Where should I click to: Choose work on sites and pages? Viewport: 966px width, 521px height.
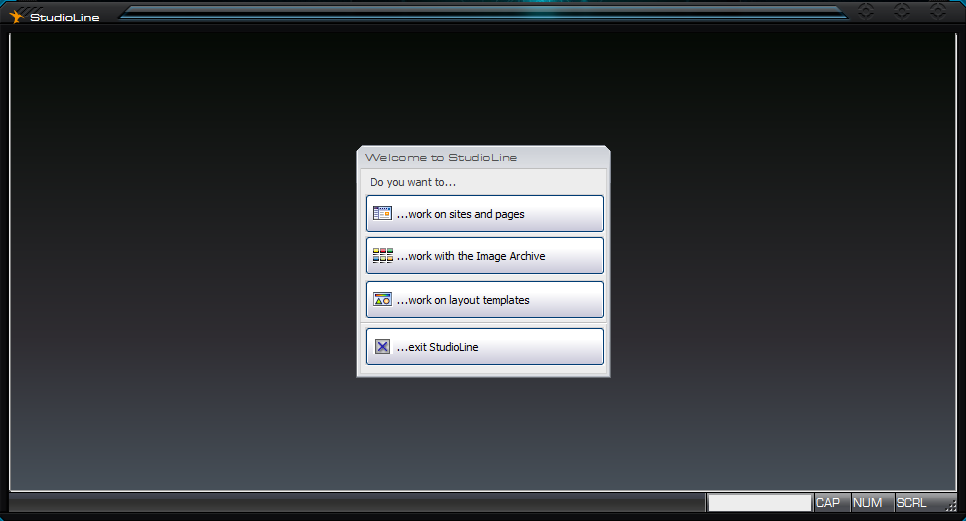pyautogui.click(x=485, y=214)
